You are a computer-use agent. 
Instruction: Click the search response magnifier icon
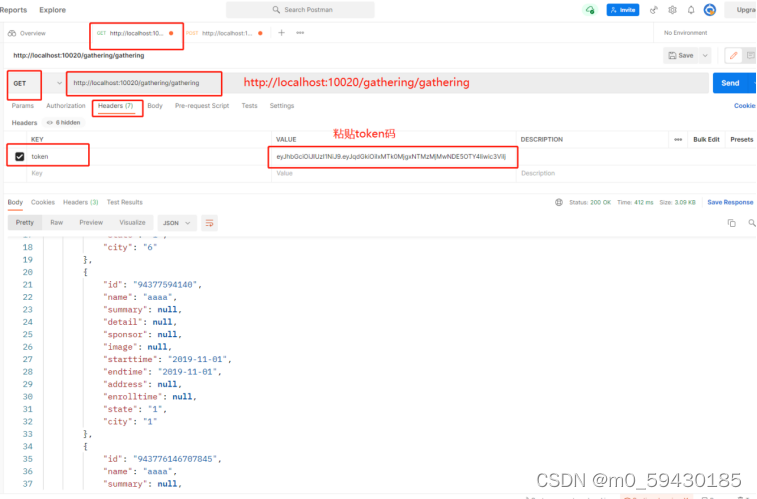(752, 223)
